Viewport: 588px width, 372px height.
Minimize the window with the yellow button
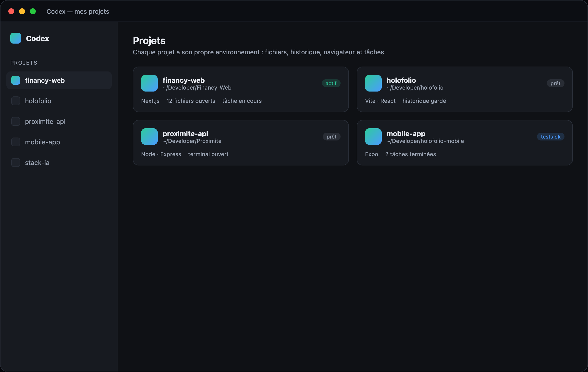22,11
